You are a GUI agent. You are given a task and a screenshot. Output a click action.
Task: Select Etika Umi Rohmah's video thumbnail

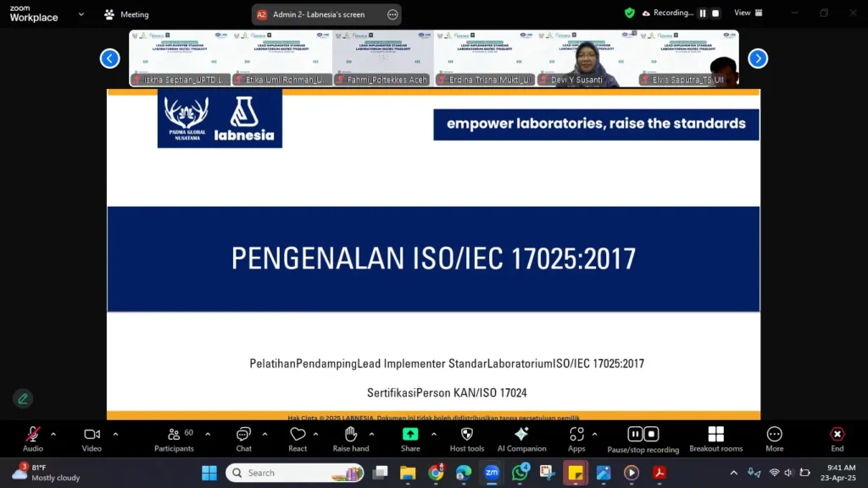tap(281, 58)
